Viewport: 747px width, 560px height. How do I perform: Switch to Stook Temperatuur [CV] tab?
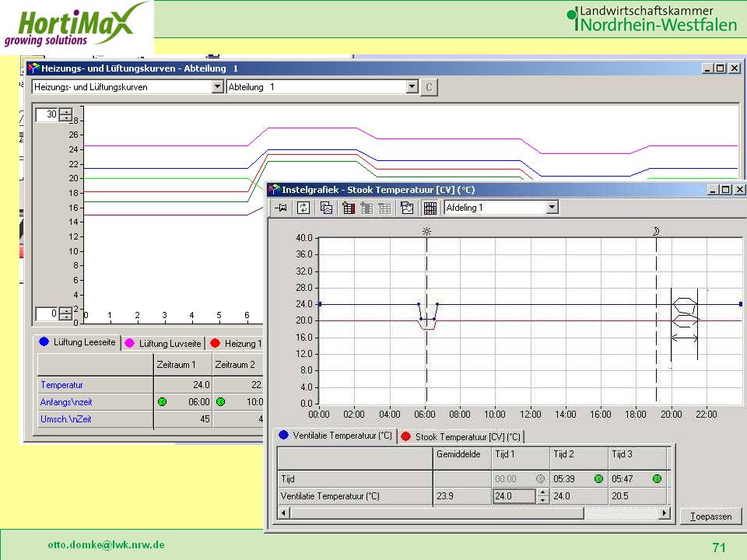tap(461, 437)
